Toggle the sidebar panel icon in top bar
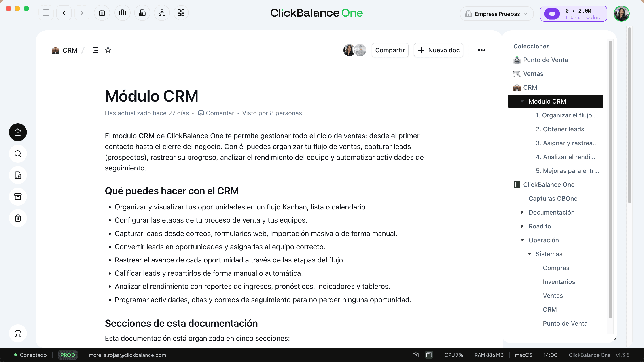The image size is (644, 362). pos(46,13)
